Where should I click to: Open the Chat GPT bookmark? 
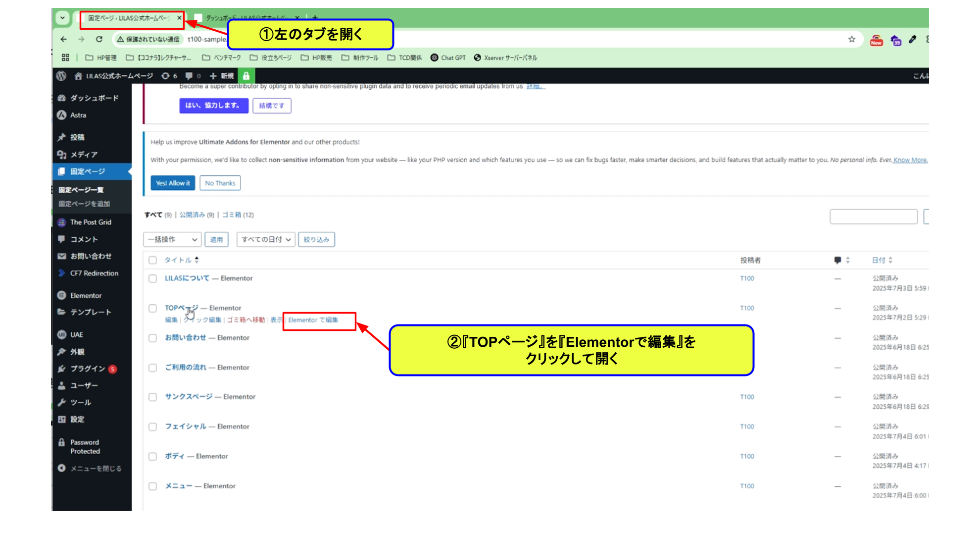[448, 57]
